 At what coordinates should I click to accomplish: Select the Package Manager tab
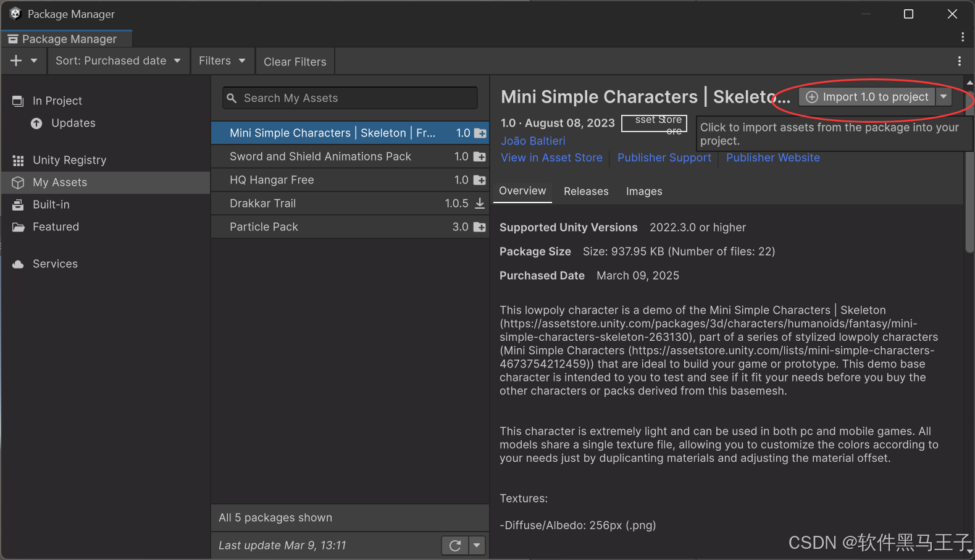pyautogui.click(x=67, y=39)
